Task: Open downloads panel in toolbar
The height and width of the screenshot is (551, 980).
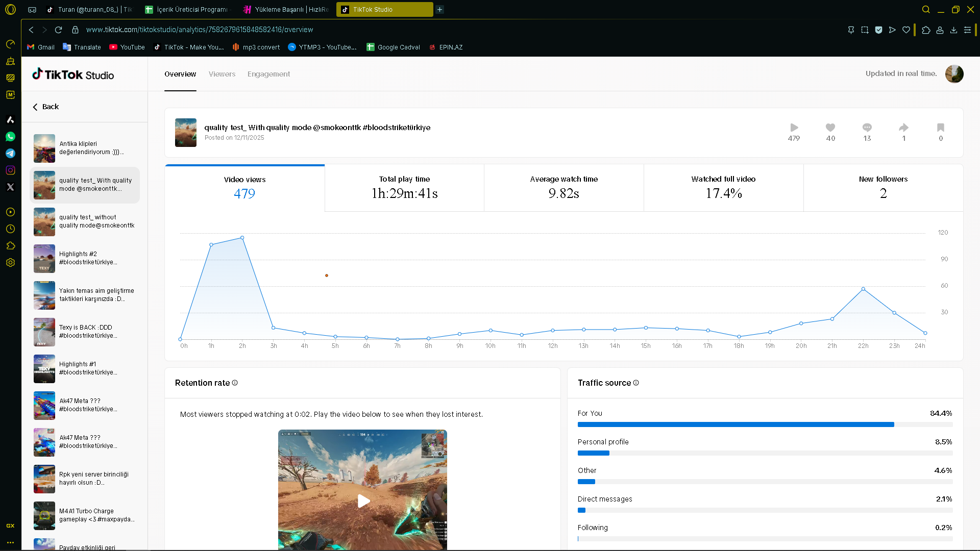Action: (x=953, y=30)
